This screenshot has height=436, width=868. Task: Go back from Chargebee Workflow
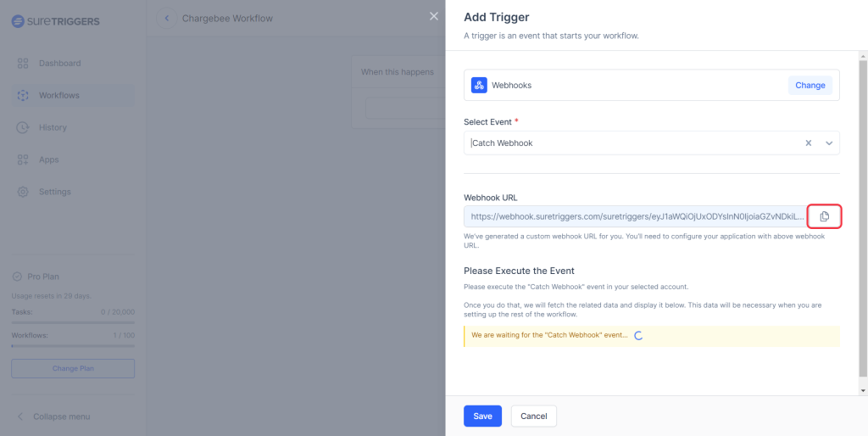[x=167, y=19]
